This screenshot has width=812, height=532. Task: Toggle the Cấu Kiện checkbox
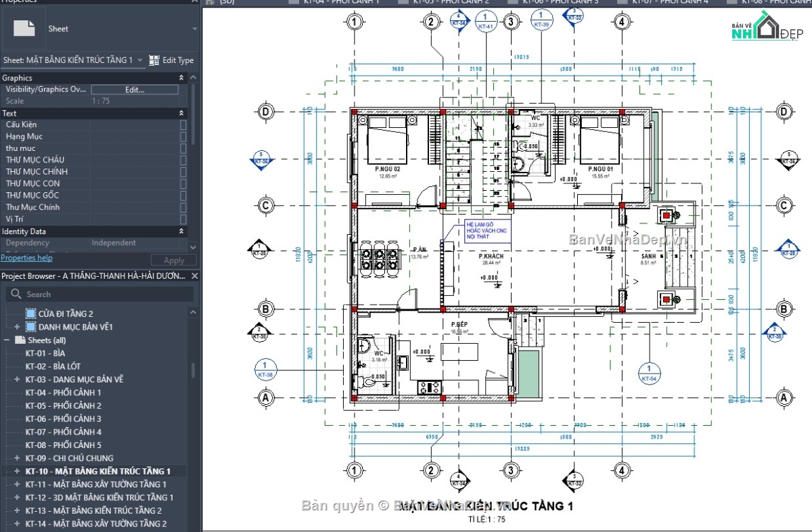pyautogui.click(x=183, y=125)
